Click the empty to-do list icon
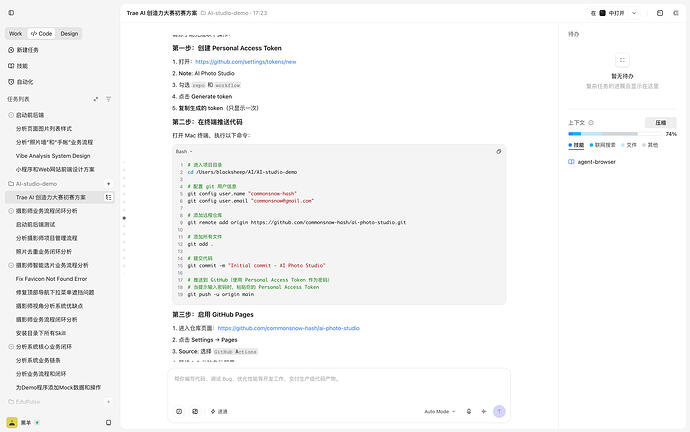The image size is (690, 432). coord(622,60)
